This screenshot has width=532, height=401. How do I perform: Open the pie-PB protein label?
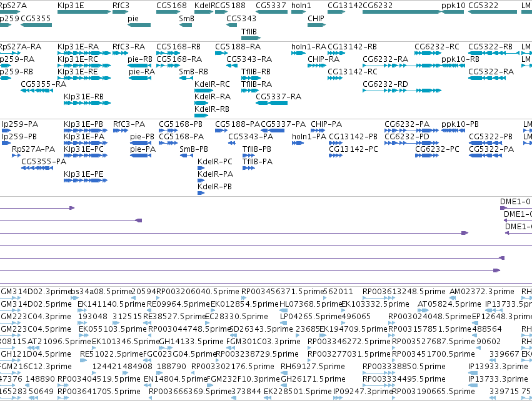click(142, 137)
